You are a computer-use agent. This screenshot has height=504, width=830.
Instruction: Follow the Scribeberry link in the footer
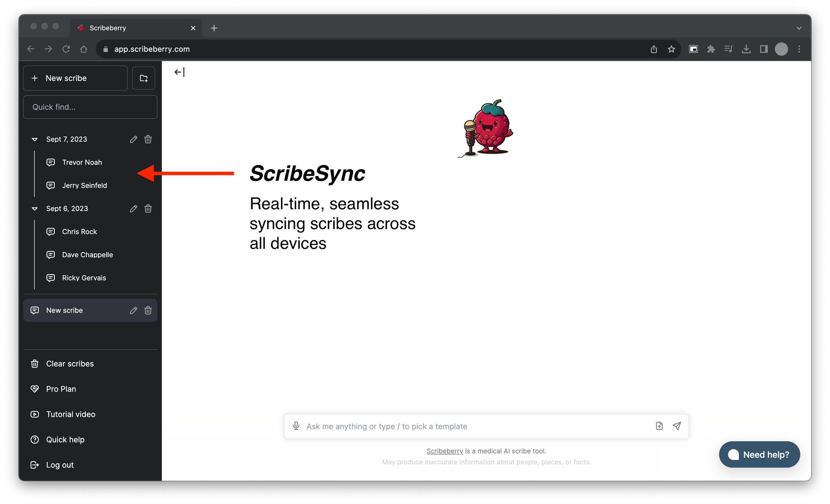coord(445,451)
